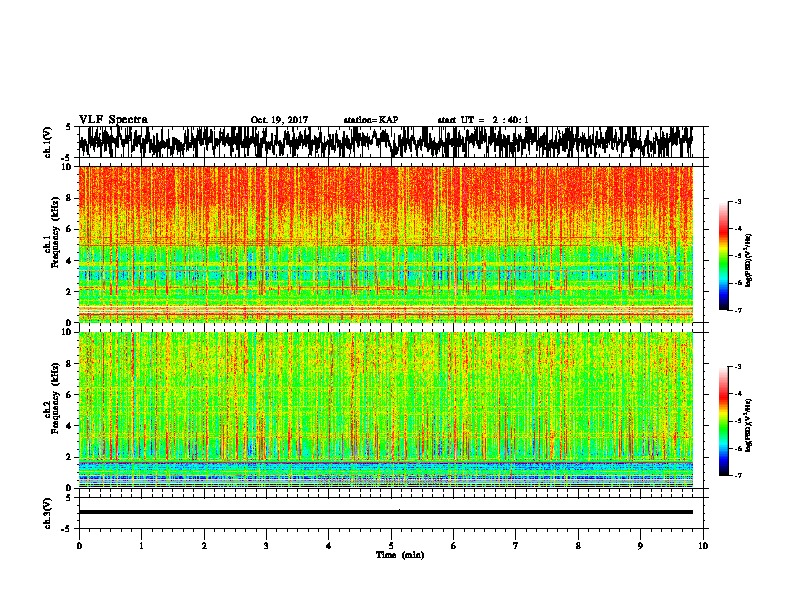792x612 pixels.
Task: Click the "5" tick on ch.3(V) axis
Action: tap(68, 498)
